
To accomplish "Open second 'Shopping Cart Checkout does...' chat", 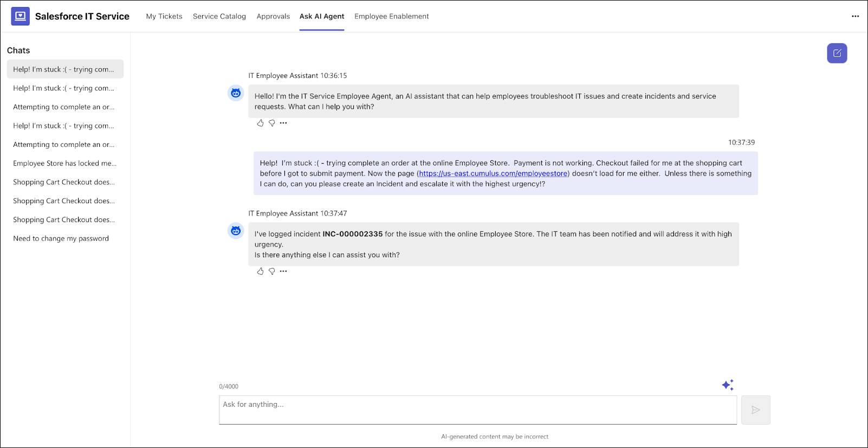I will point(65,201).
